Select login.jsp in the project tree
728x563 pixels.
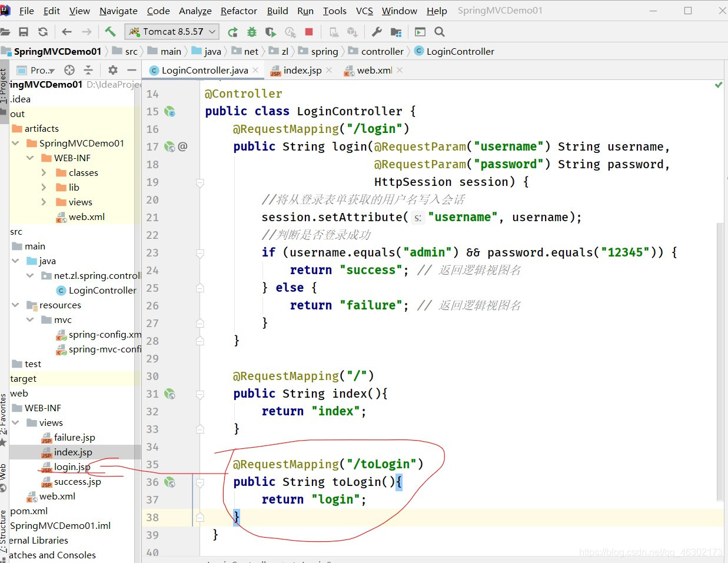click(66, 467)
